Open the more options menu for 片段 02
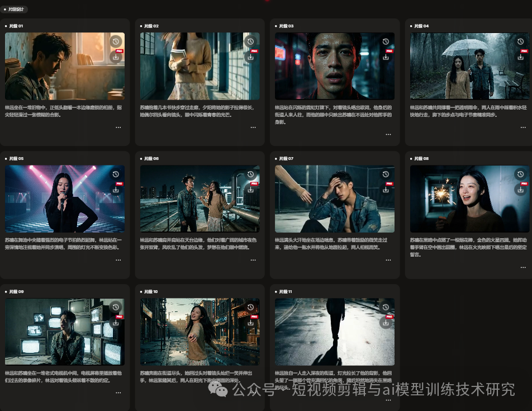This screenshot has height=411, width=532. 253,127
